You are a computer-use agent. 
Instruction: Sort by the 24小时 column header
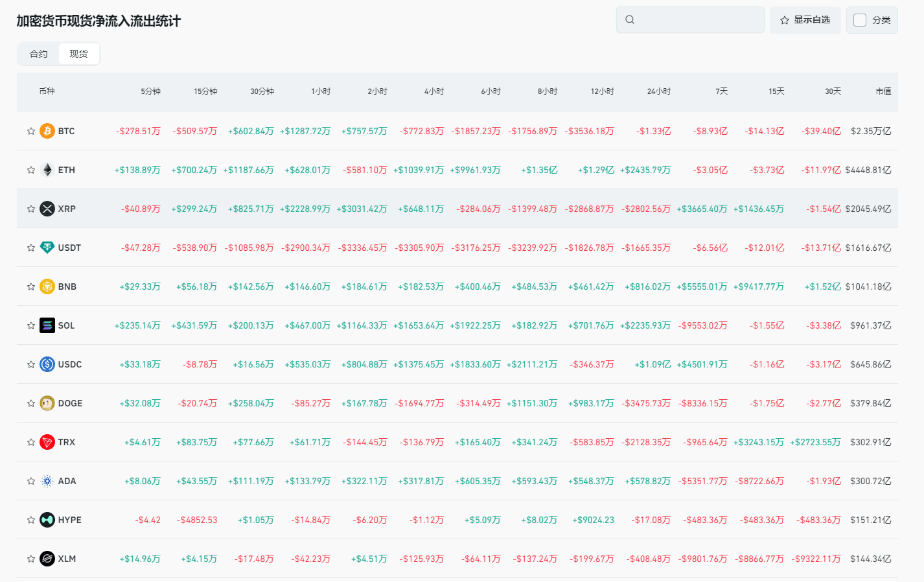click(659, 91)
